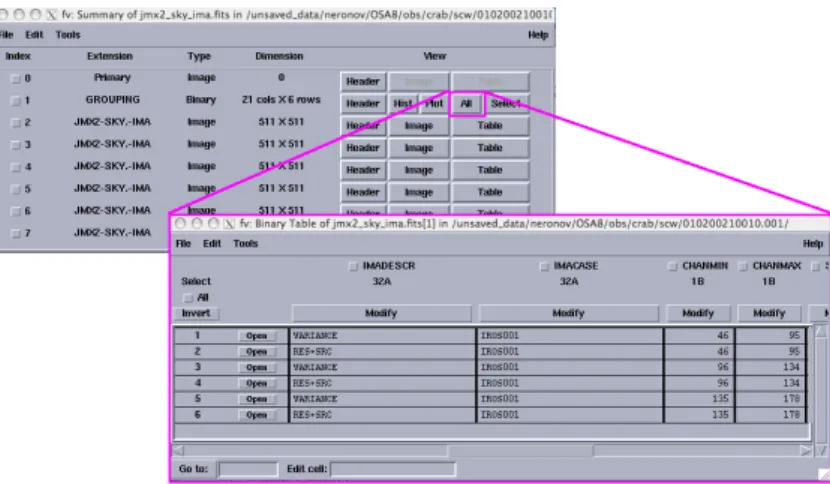Select cell 46 in row 1 CHANMIN
Screen dimensions: 830x484
tap(699, 336)
